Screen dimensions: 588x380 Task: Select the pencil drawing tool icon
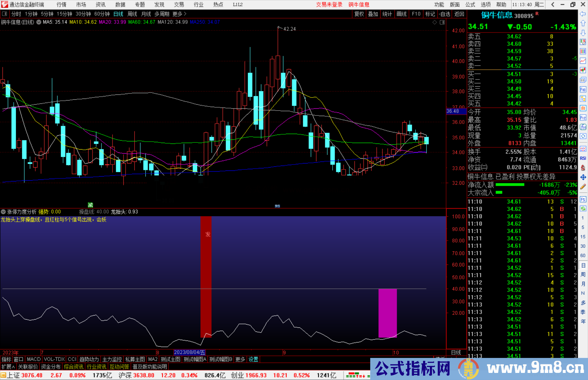click(583, 187)
